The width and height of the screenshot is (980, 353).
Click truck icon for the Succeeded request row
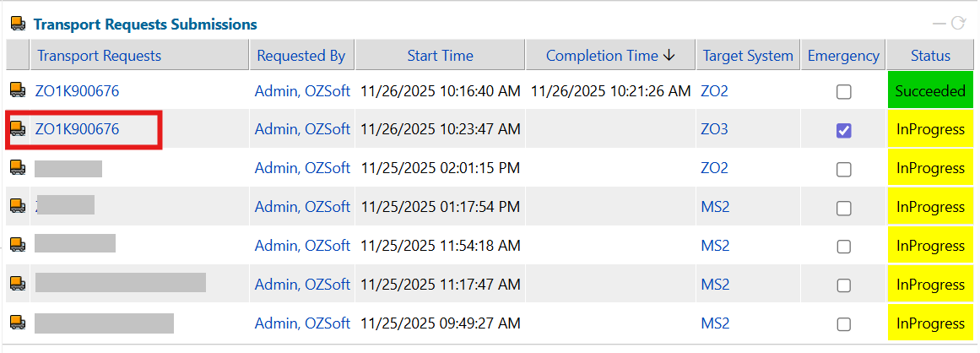tap(17, 90)
